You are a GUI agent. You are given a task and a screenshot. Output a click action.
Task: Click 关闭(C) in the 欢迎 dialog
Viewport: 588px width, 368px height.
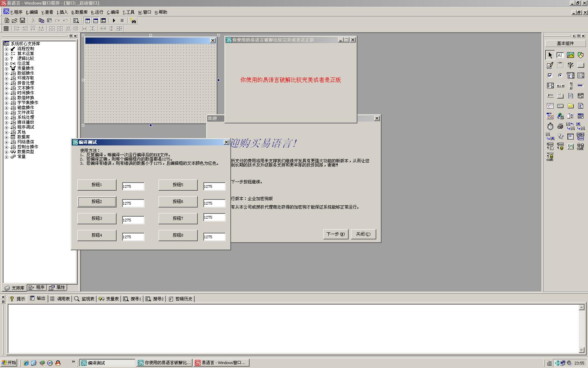tap(363, 234)
